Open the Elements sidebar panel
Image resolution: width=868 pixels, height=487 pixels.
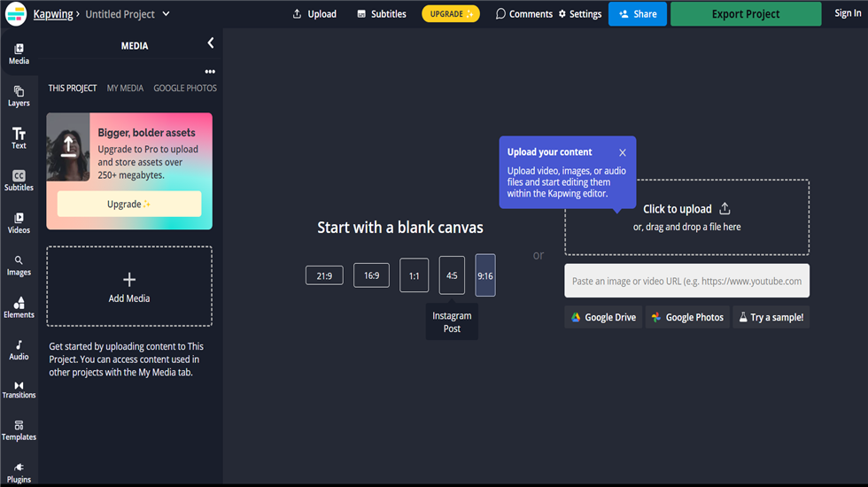coord(19,308)
